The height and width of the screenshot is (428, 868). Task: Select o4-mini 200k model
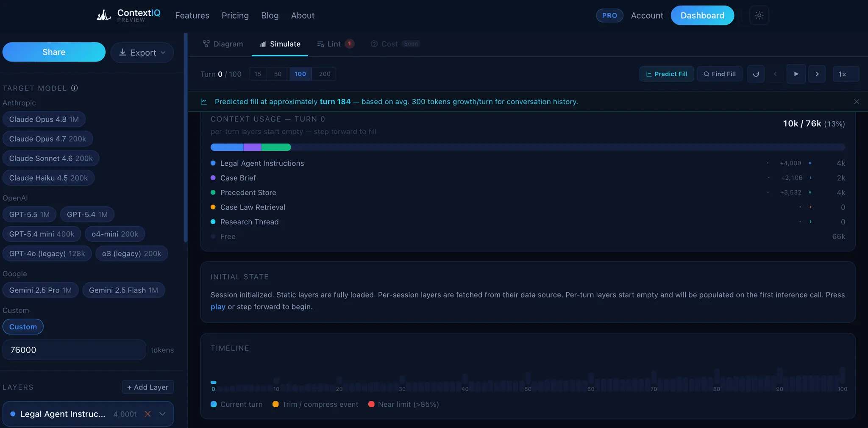(115, 234)
